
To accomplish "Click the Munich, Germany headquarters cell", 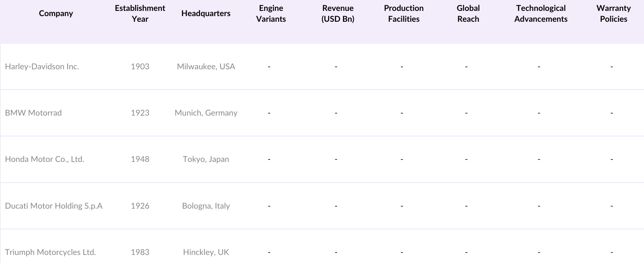I will pos(206,113).
